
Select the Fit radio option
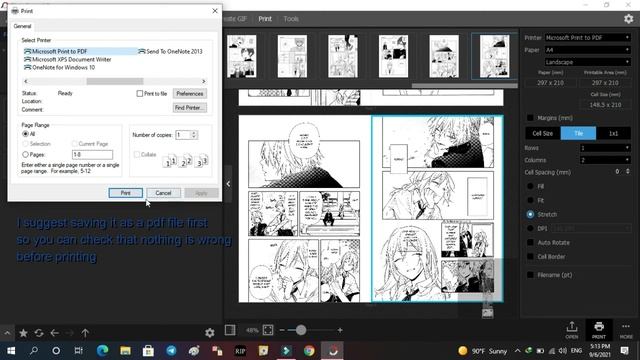pos(530,200)
